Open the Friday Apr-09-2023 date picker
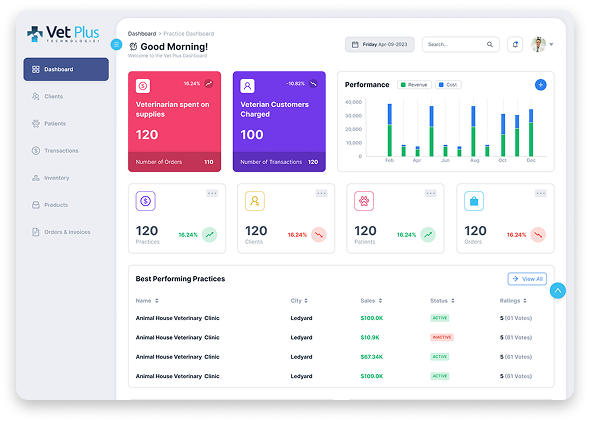 point(380,44)
